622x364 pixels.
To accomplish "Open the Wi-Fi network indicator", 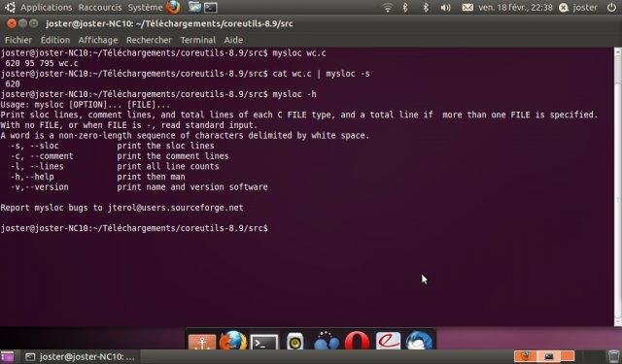I will pyautogui.click(x=387, y=8).
